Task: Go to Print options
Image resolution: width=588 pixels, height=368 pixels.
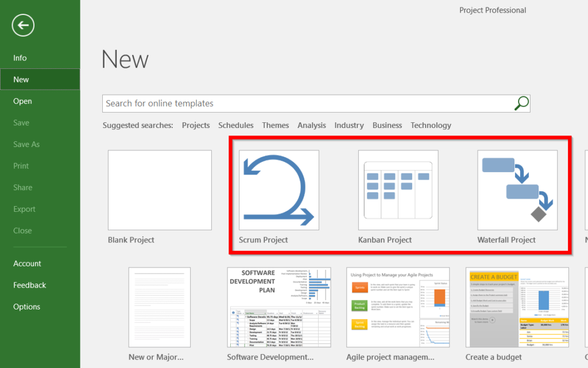Action: [x=21, y=165]
